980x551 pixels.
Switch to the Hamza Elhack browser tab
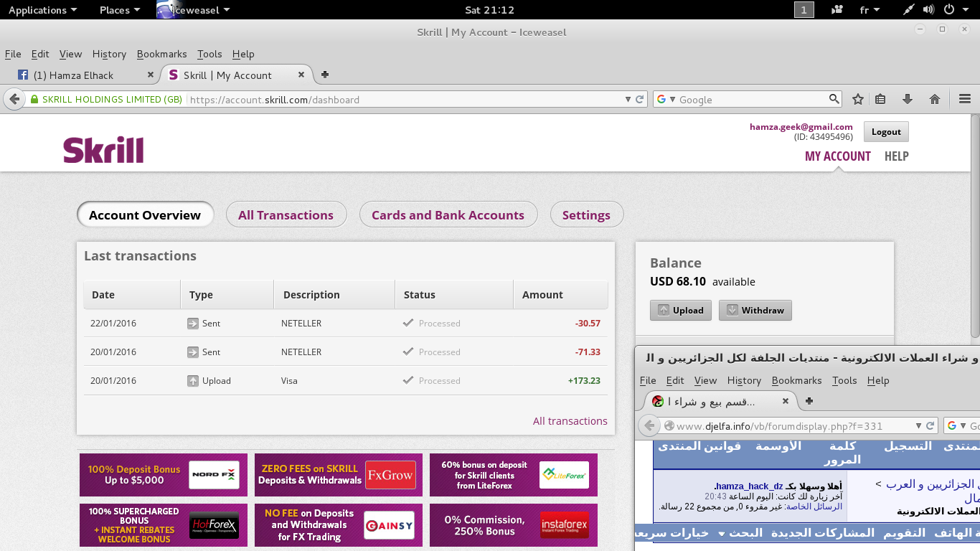pyautogui.click(x=85, y=75)
